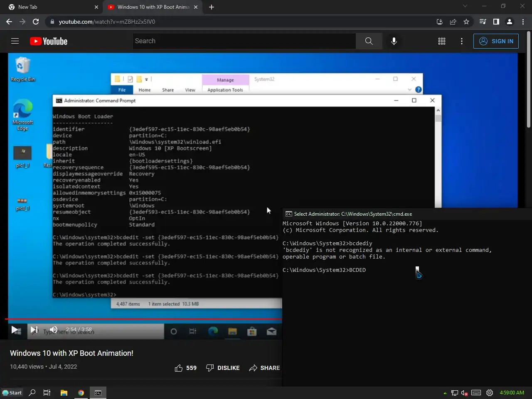Click the cmd.exe window title bar
This screenshot has width=532, height=399.
click(407, 214)
